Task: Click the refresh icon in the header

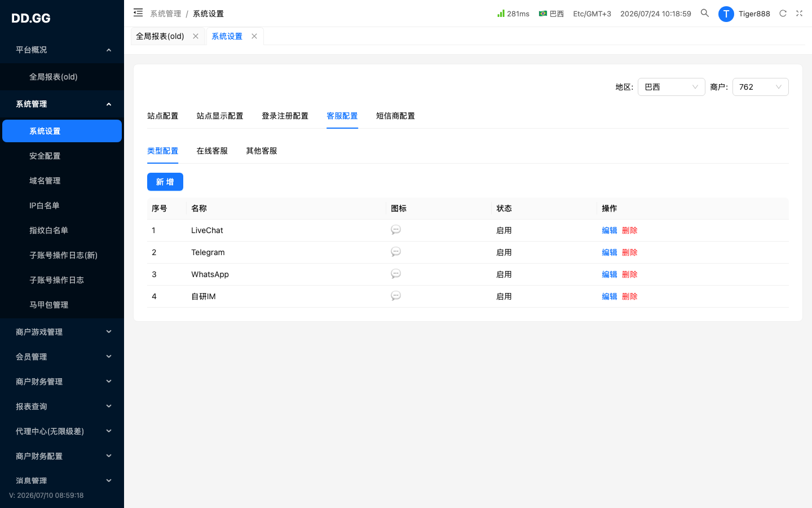Action: point(783,14)
